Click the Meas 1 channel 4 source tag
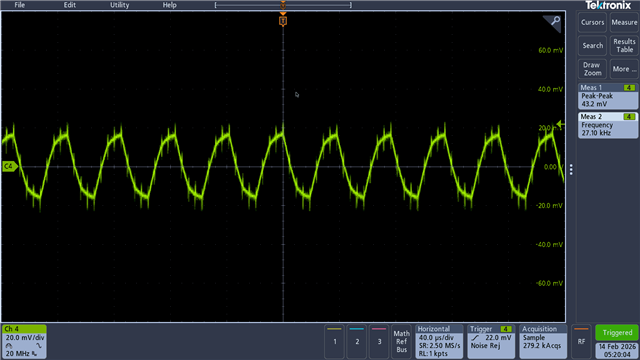The width and height of the screenshot is (640, 360). click(x=629, y=88)
